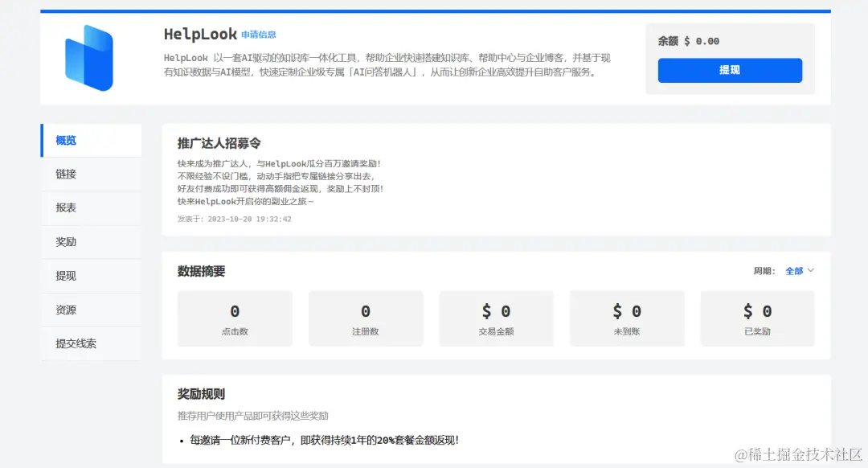Open the 资源 sidebar section
This screenshot has width=868, height=468.
[x=65, y=310]
